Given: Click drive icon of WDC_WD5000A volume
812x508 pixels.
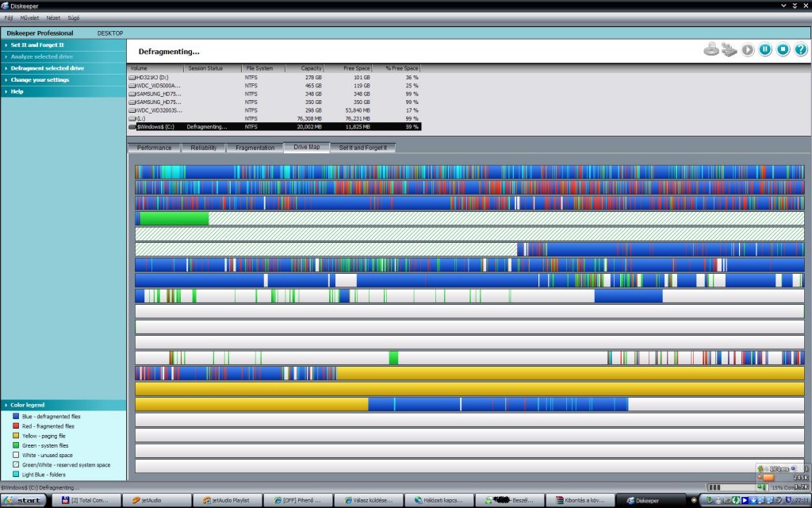Looking at the screenshot, I should (132, 86).
